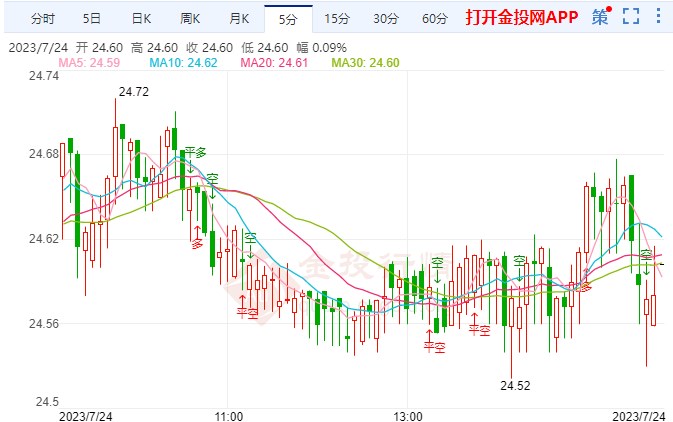Image resolution: width=673 pixels, height=422 pixels.
Task: Click the 24.56 price axis label
Action: 44,324
